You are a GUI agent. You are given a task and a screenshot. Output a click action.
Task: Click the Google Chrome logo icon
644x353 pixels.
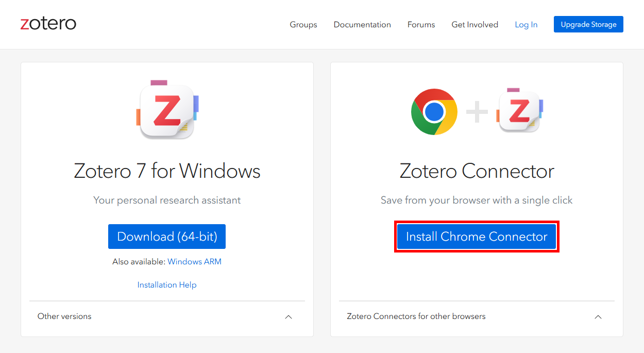point(434,111)
